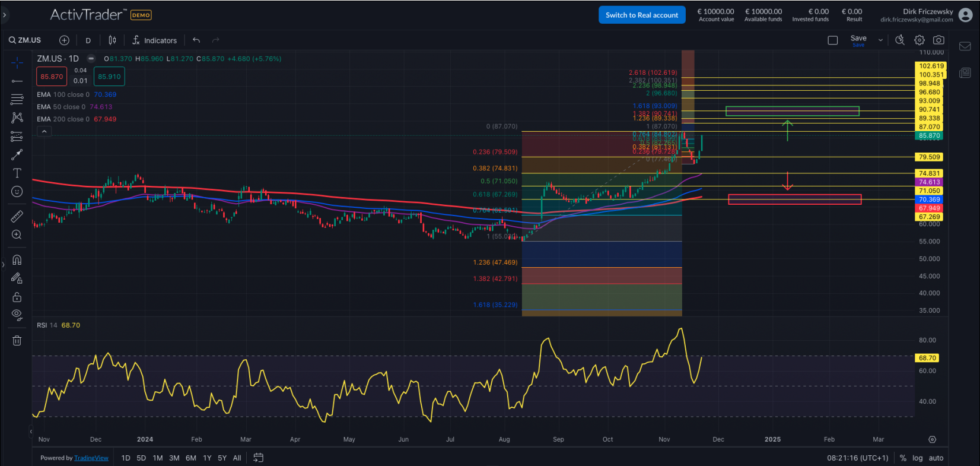This screenshot has width=980, height=466.
Task: Select the Text drawing tool
Action: [x=17, y=173]
